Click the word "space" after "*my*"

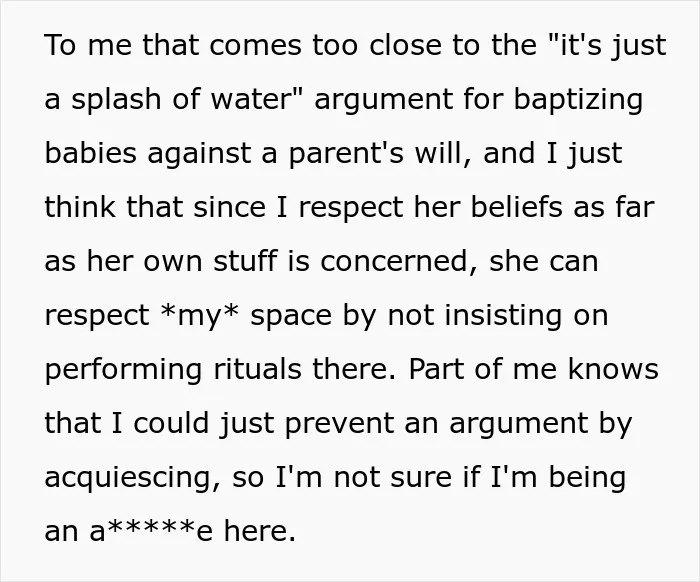291,317
